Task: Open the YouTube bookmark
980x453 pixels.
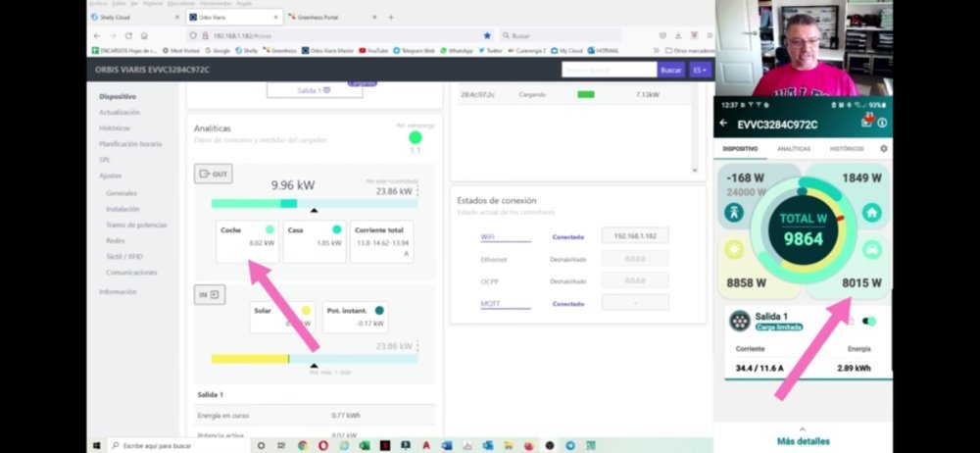Action: (373, 51)
